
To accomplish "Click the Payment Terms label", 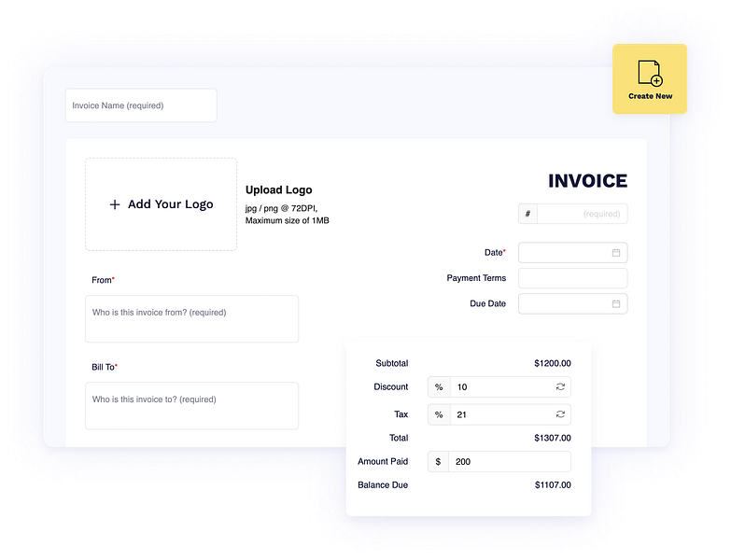I will pyautogui.click(x=476, y=278).
